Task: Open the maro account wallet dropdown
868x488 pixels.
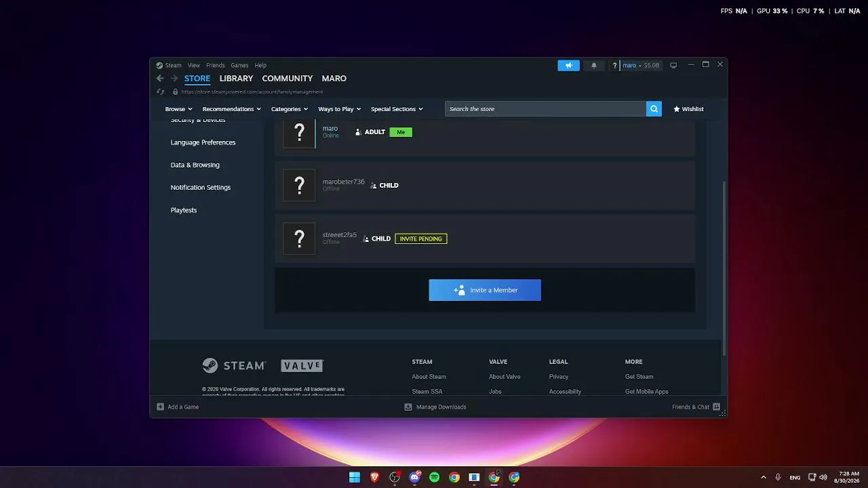Action: [x=641, y=65]
